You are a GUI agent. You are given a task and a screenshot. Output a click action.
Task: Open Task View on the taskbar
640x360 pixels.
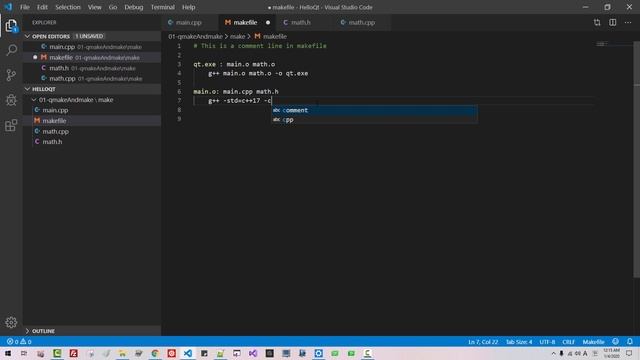tap(24, 353)
